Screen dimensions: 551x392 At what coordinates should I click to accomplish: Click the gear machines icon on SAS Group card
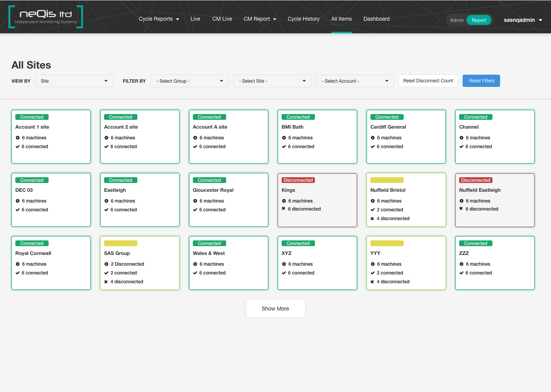tap(106, 264)
